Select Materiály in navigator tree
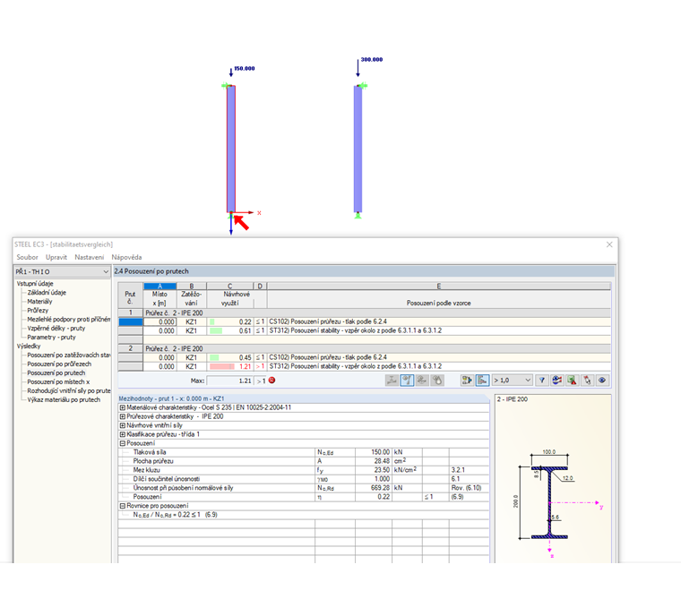 39,302
